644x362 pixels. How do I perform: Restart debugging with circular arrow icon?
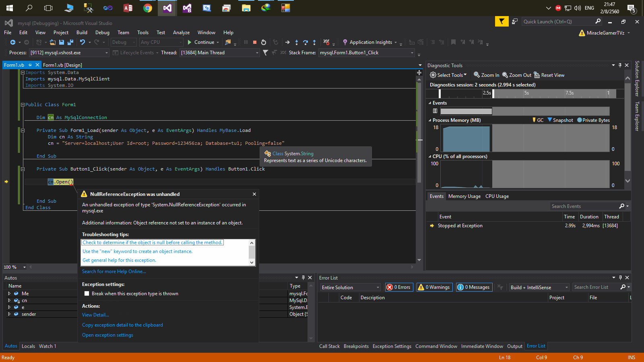[x=264, y=42]
